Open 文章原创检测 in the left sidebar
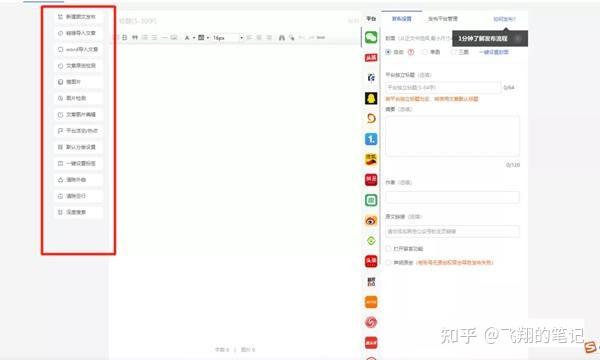This screenshot has width=600, height=360. (78, 66)
